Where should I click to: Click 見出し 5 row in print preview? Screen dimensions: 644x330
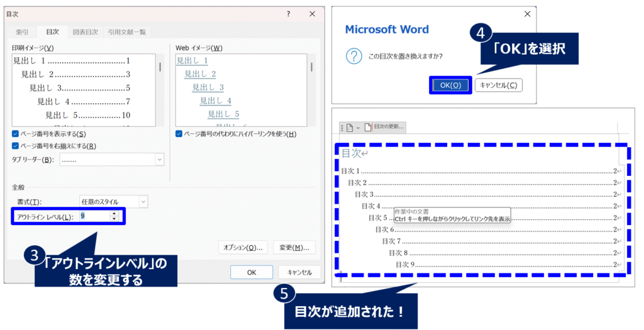pos(88,115)
